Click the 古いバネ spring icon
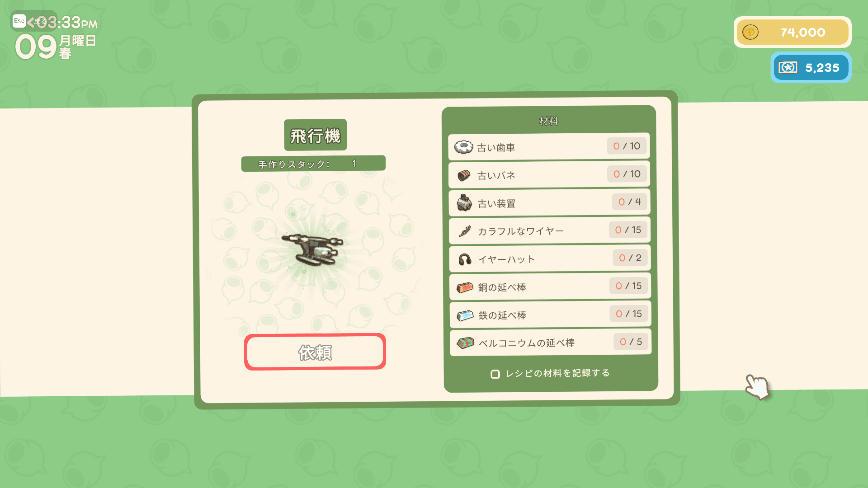868x488 pixels. tap(464, 175)
